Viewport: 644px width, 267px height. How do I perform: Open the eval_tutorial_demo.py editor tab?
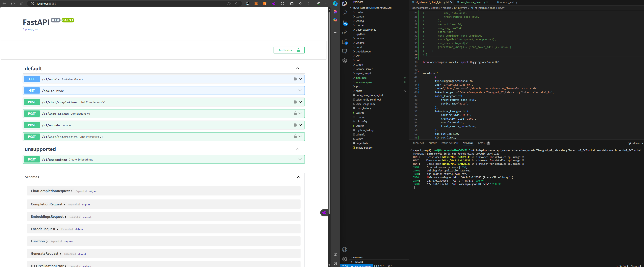[472, 2]
